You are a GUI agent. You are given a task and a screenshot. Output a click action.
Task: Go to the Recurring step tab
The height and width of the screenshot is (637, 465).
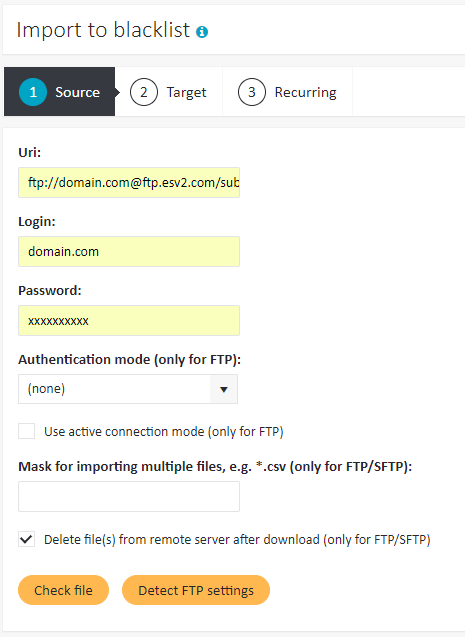pos(288,92)
